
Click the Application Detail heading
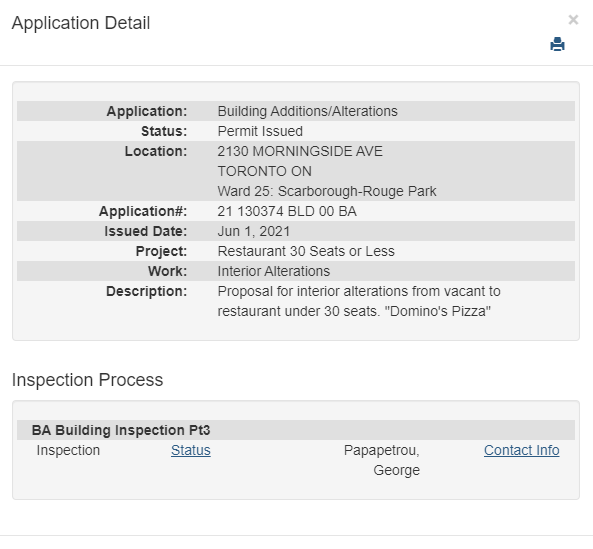click(x=81, y=23)
